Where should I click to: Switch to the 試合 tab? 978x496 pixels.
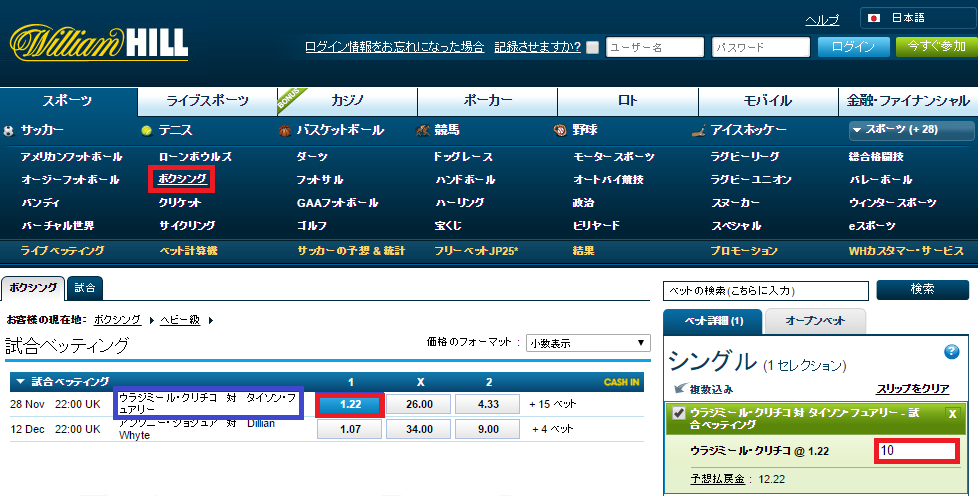[x=85, y=288]
